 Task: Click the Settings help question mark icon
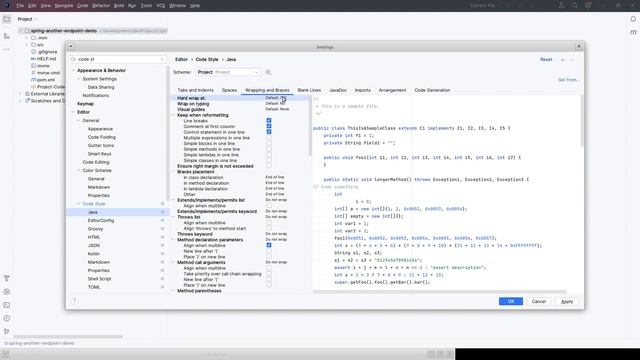tap(75, 301)
